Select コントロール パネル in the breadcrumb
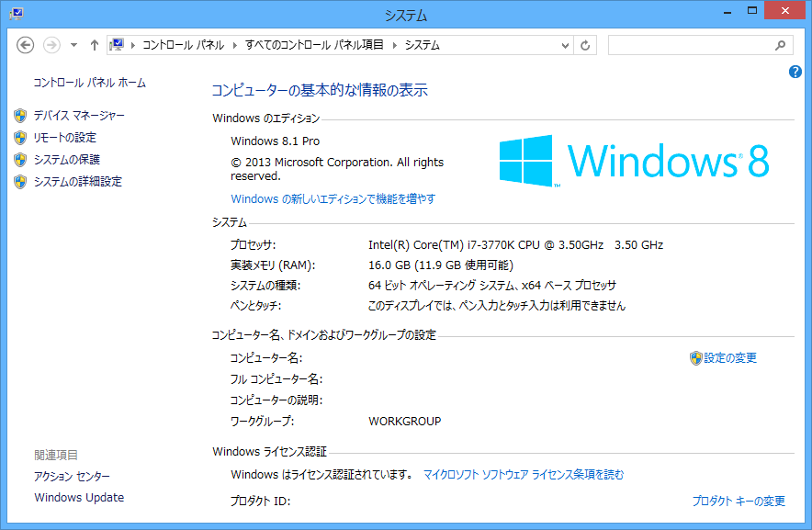Viewport: 812px width, 530px height. click(184, 45)
